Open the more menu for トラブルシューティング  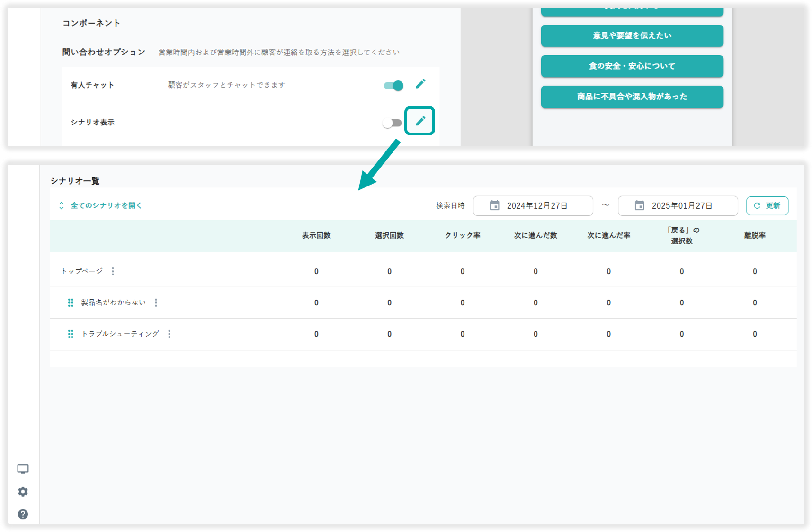point(169,334)
